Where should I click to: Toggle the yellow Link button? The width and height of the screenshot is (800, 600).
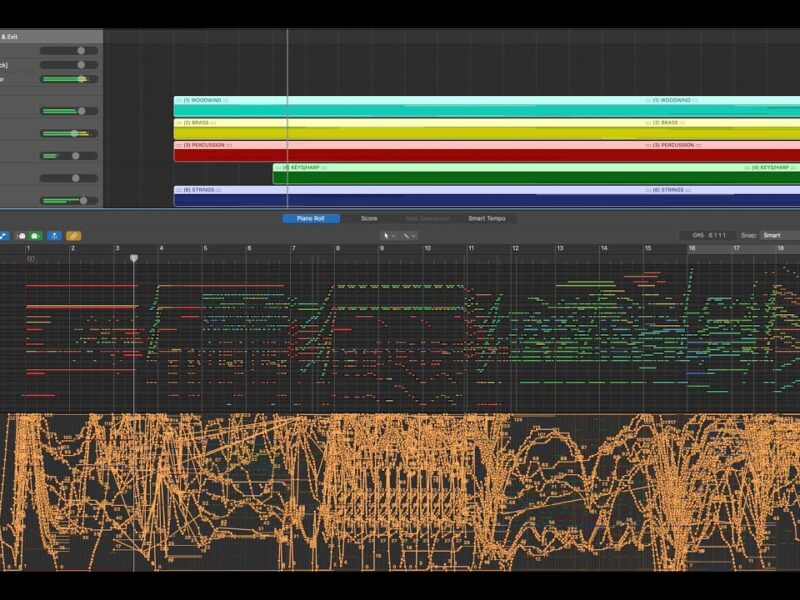coord(73,236)
